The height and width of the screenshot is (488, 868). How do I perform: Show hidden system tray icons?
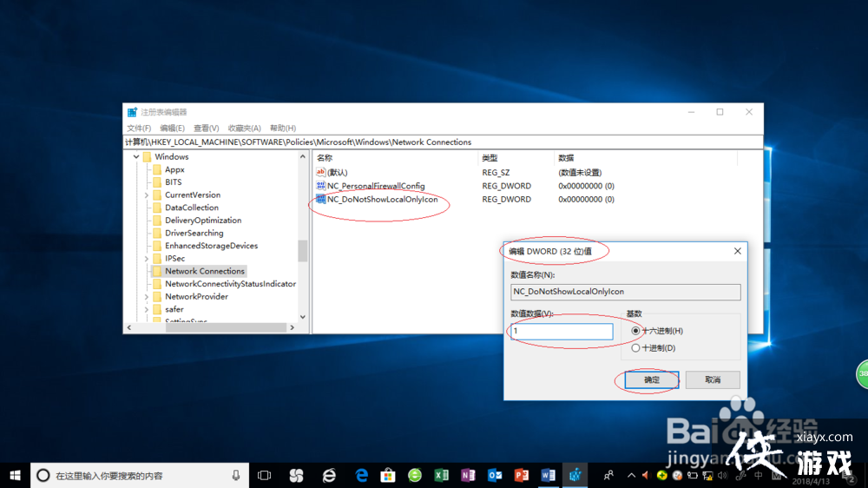coord(631,475)
